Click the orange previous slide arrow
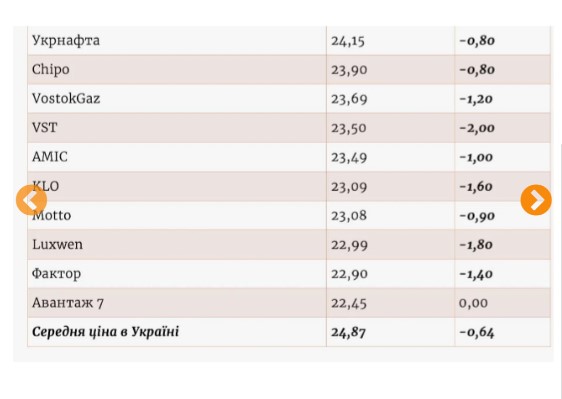Image resolution: width=562 pixels, height=399 pixels. pyautogui.click(x=32, y=200)
